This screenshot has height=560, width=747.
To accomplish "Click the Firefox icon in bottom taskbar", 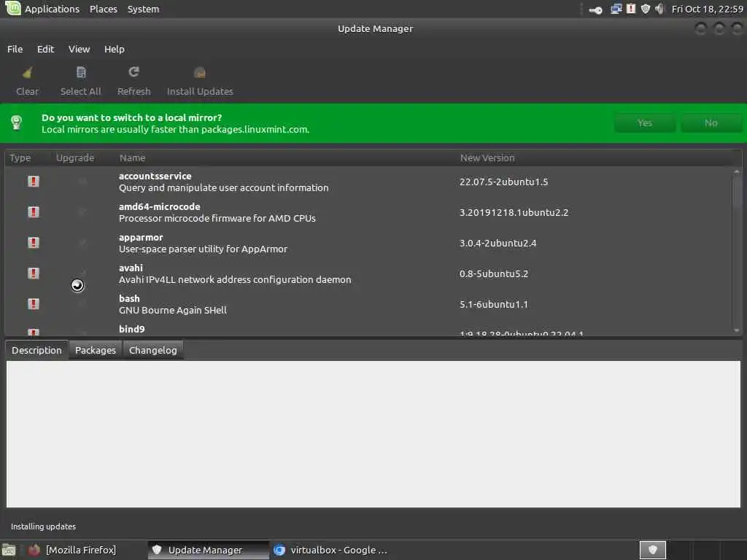I will click(34, 550).
